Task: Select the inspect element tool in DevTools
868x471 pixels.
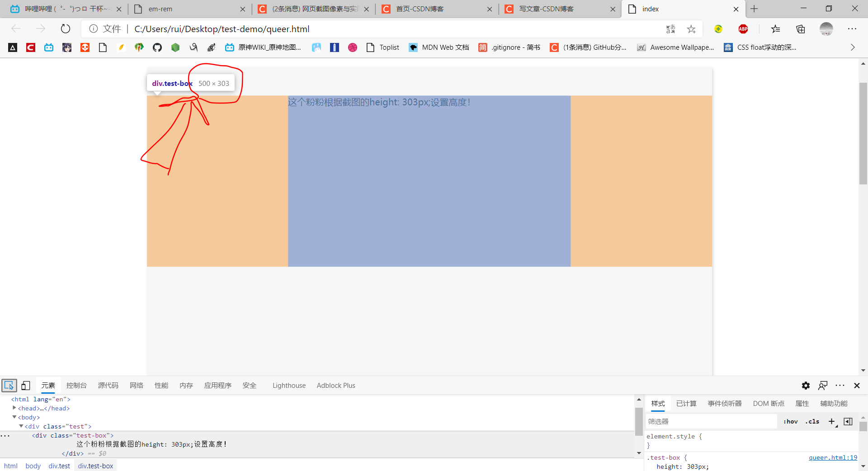Action: 9,386
